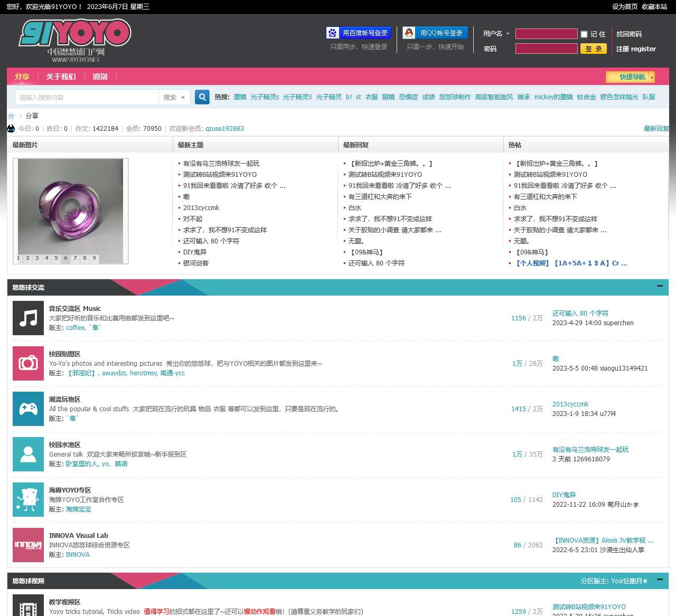
Task: Open last post DIY鬼异 in 海绵YOYO专区
Action: click(564, 495)
